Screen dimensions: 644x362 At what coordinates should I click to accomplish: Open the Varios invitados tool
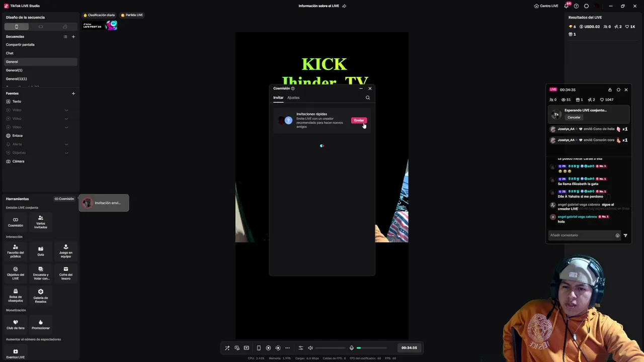(x=41, y=222)
